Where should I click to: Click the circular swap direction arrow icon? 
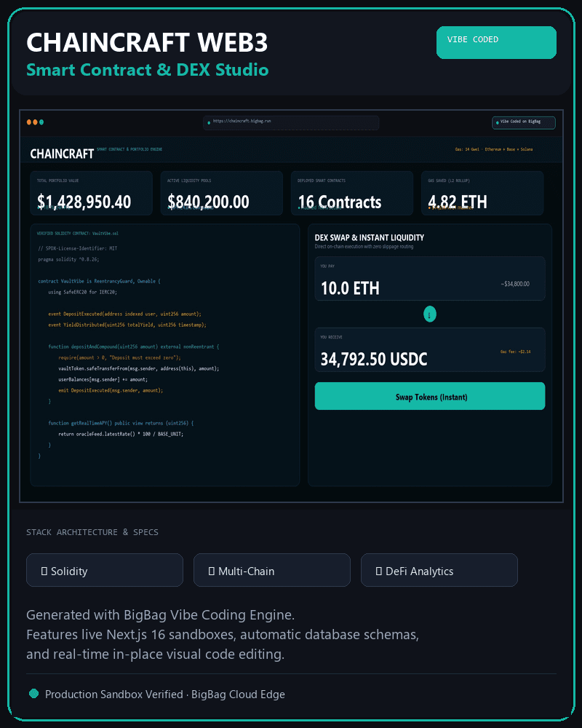[430, 314]
